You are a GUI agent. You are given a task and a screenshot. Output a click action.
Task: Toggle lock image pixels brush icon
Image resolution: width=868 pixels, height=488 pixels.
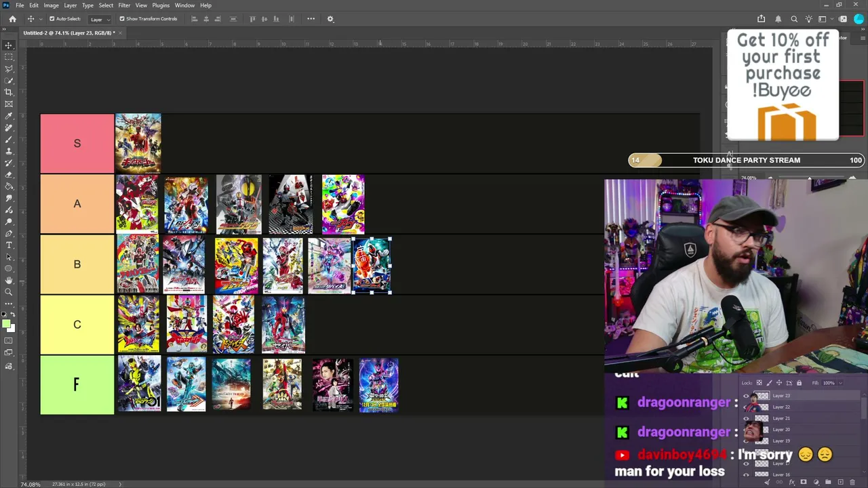pos(769,383)
